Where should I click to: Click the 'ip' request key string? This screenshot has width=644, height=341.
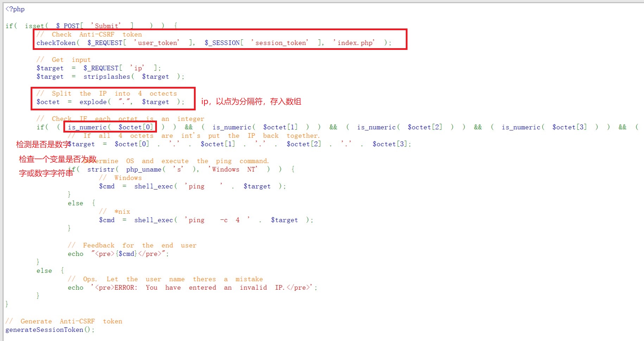click(138, 68)
